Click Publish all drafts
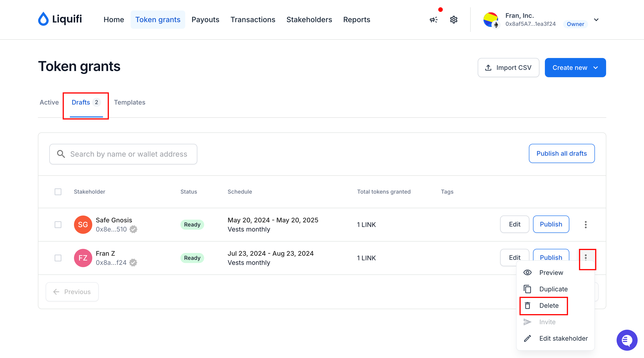The height and width of the screenshot is (358, 644). pos(562,153)
